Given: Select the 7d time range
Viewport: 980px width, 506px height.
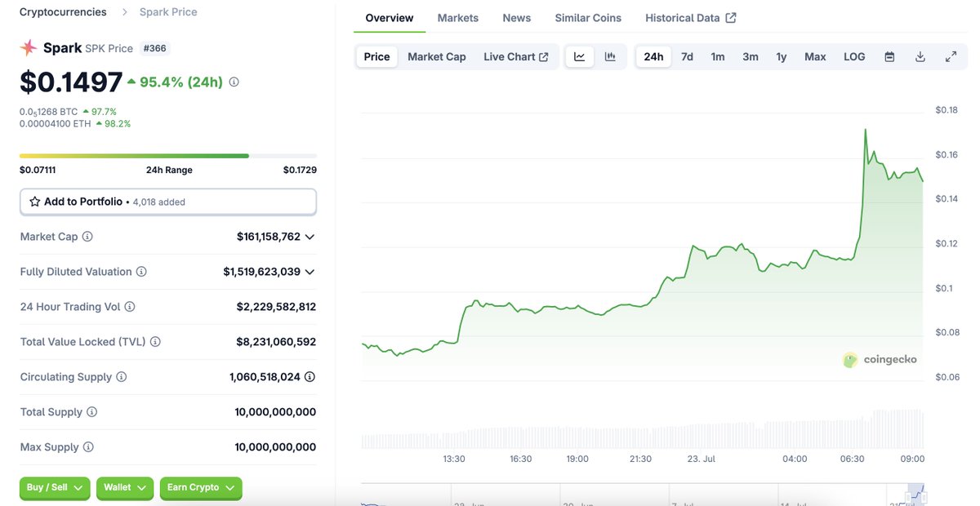Looking at the screenshot, I should (x=688, y=57).
